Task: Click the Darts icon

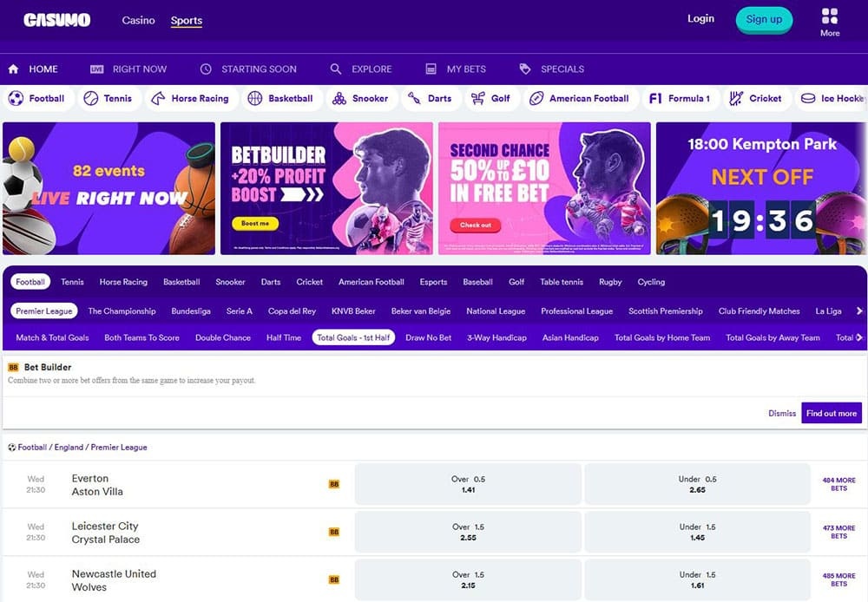Action: click(414, 99)
